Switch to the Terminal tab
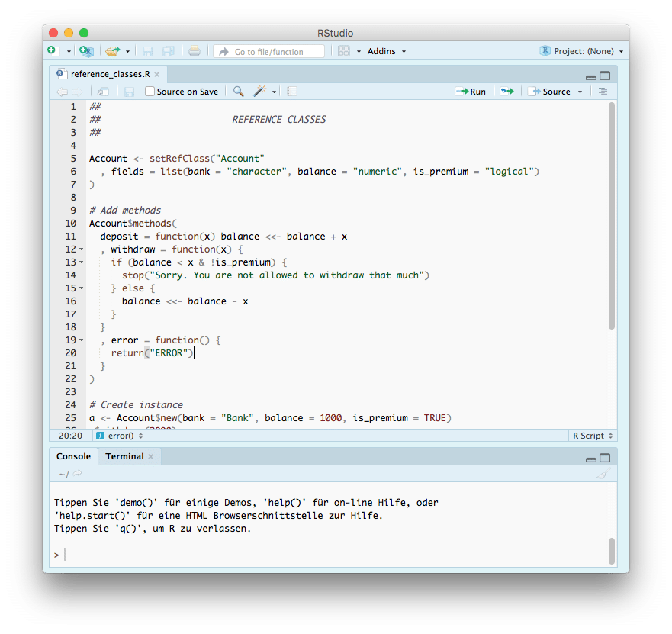The width and height of the screenshot is (672, 634). 125,456
